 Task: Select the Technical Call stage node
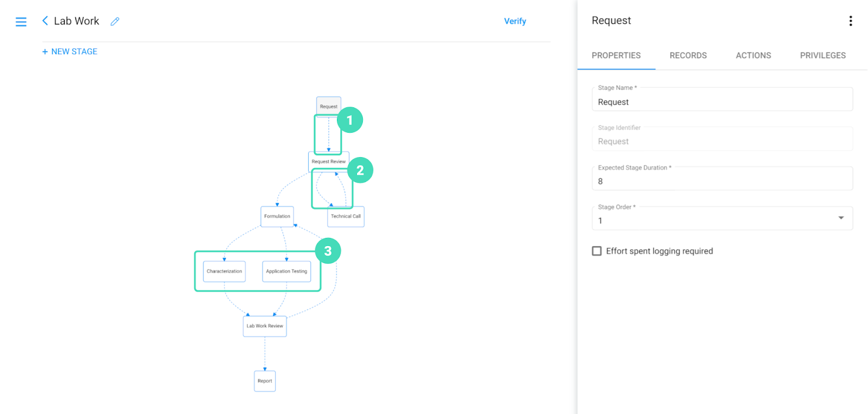click(346, 216)
